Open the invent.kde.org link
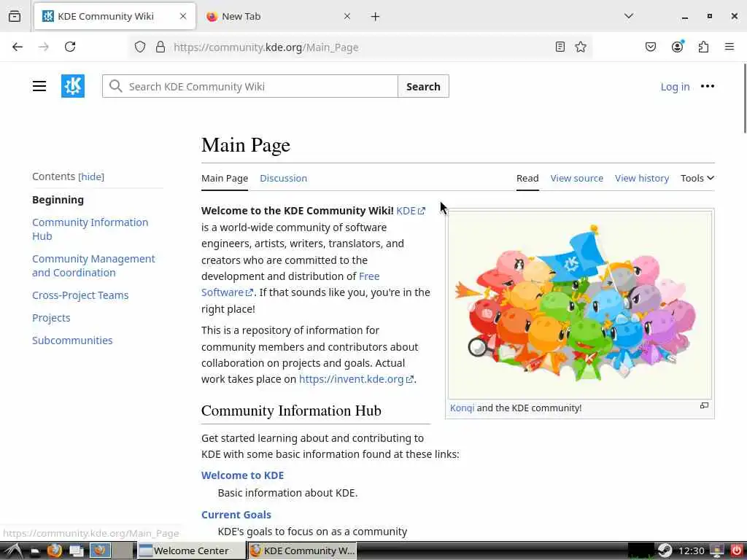 point(356,379)
